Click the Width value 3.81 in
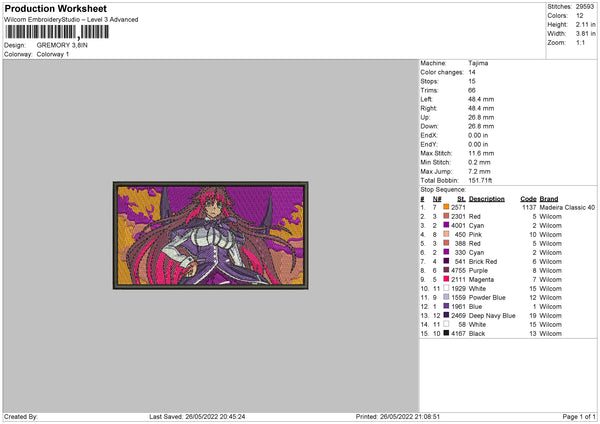 coord(585,34)
